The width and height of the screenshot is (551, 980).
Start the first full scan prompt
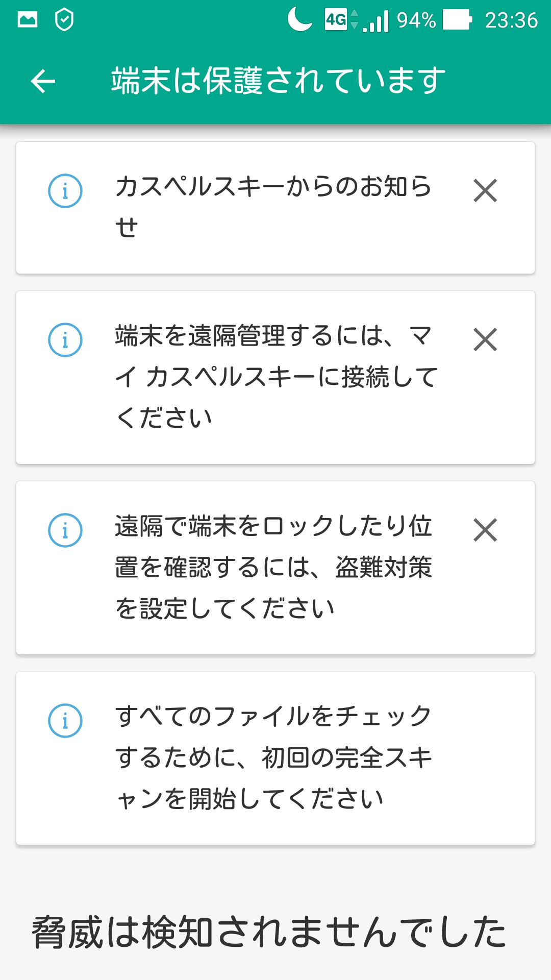(x=273, y=757)
